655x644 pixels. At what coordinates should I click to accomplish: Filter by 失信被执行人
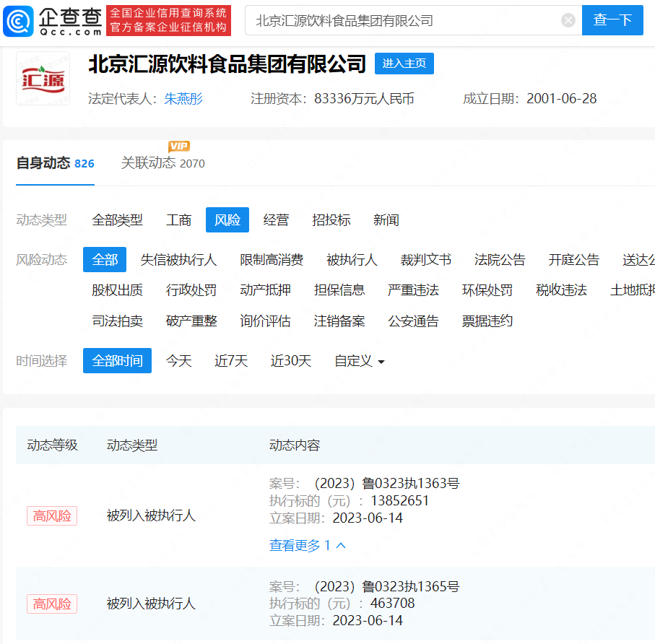tap(179, 260)
